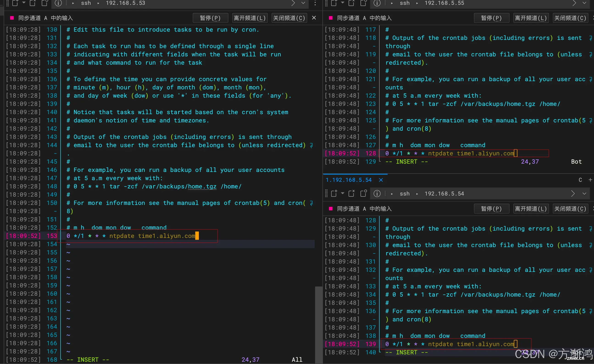The height and width of the screenshot is (364, 594).
Task: Click go arrow in 192.168.5.54 address bar
Action: (573, 193)
